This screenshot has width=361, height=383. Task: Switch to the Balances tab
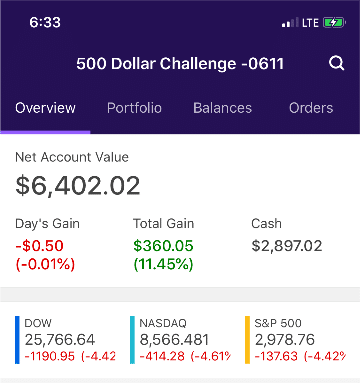click(x=222, y=108)
